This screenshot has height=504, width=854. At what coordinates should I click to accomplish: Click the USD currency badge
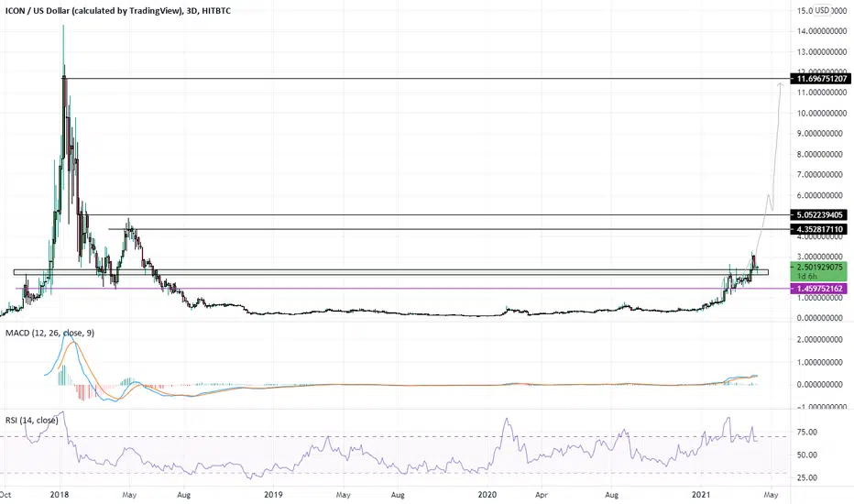821,10
